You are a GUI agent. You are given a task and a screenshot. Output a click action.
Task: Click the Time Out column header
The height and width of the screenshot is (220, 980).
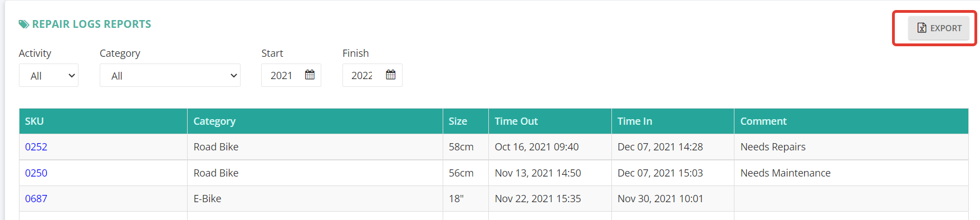[550, 121]
